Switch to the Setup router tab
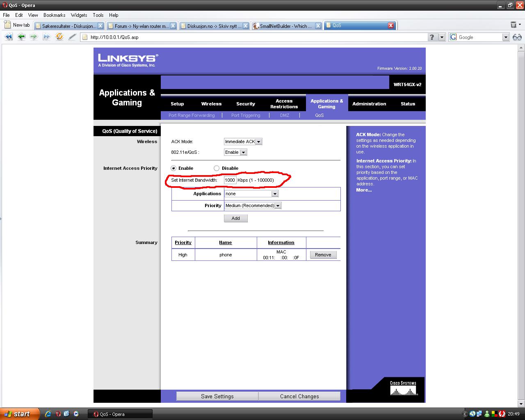The width and height of the screenshot is (525, 420). pyautogui.click(x=177, y=104)
